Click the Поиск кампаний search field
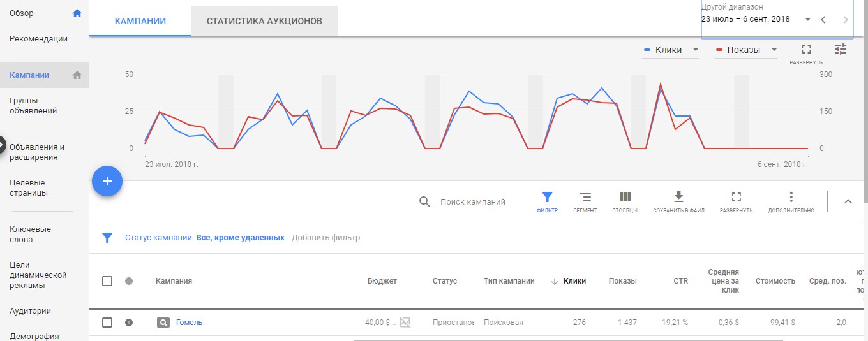Viewport: 868px width, 341px height. (x=482, y=202)
